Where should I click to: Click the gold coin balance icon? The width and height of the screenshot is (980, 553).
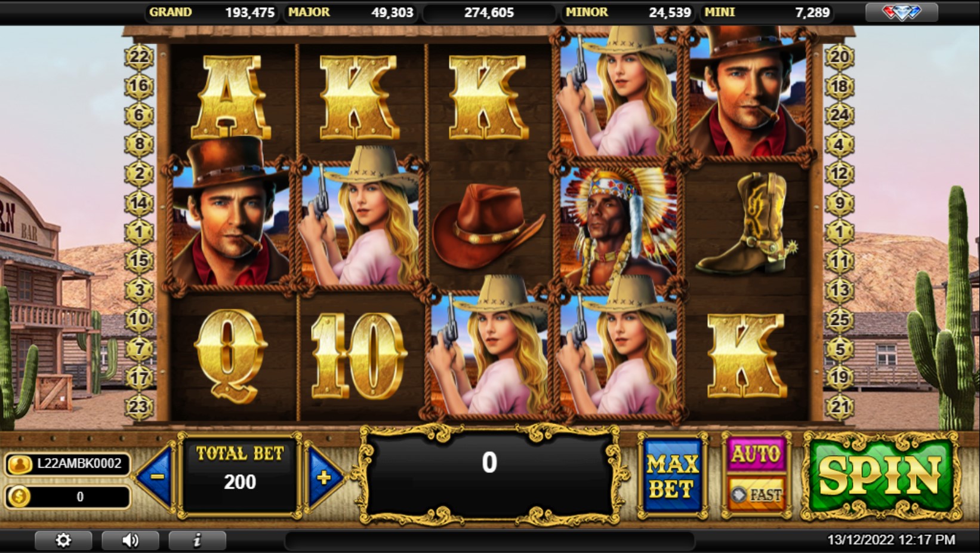pos(19,496)
